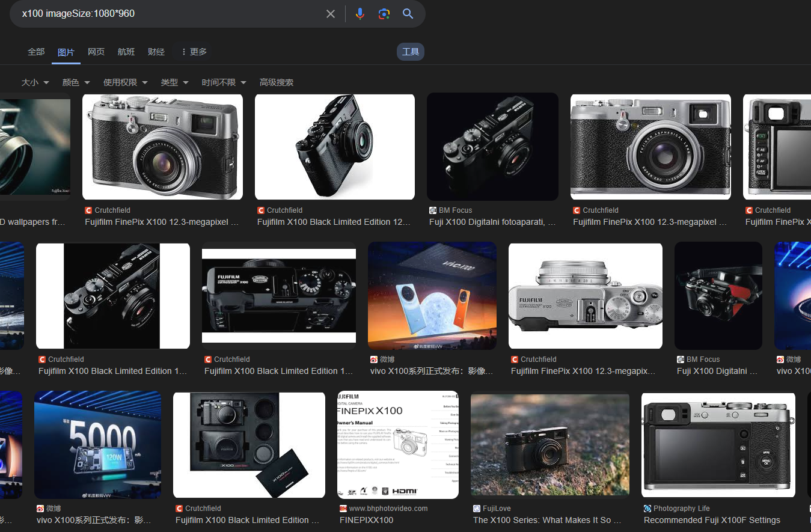Open 'Fujifilm FinePix X100 12.3-megapixel' first result
This screenshot has width=811, height=532.
(x=162, y=222)
